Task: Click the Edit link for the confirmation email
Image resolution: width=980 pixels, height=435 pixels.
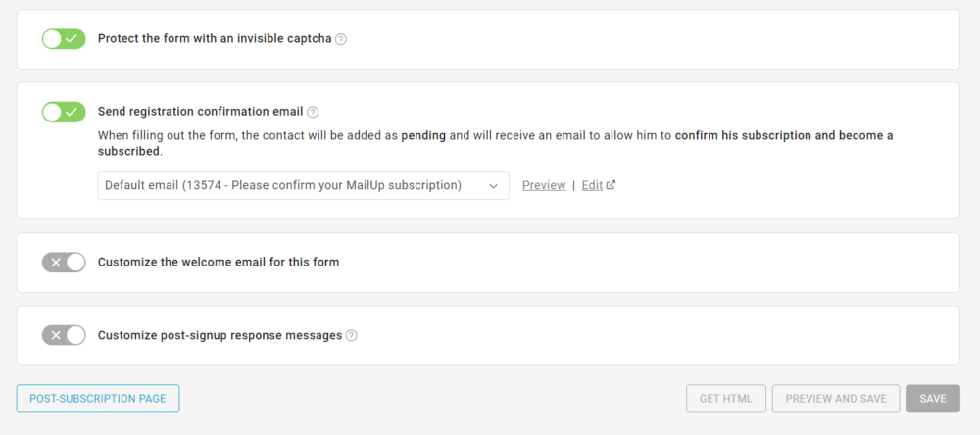Action: coord(592,185)
